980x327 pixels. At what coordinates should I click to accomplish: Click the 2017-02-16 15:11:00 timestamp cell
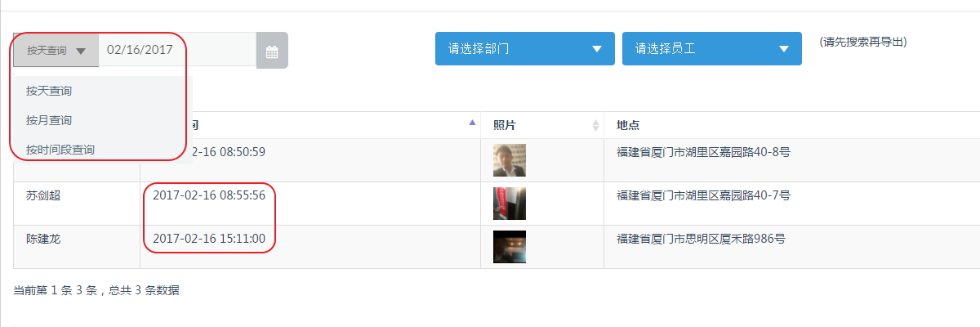coord(310,247)
